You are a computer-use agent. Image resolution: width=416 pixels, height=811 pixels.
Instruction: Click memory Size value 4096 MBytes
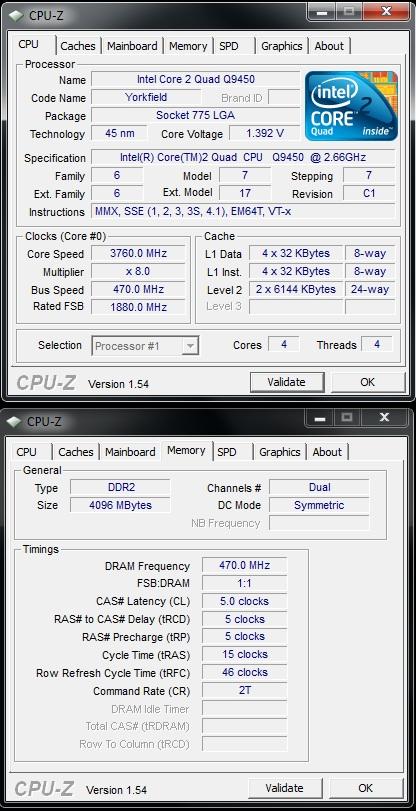click(x=120, y=505)
